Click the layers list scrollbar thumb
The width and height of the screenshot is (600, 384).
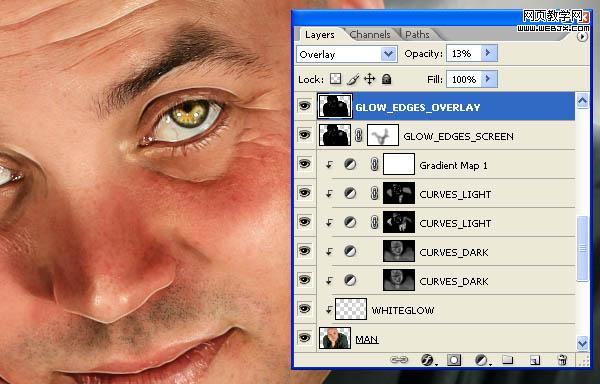click(x=582, y=249)
